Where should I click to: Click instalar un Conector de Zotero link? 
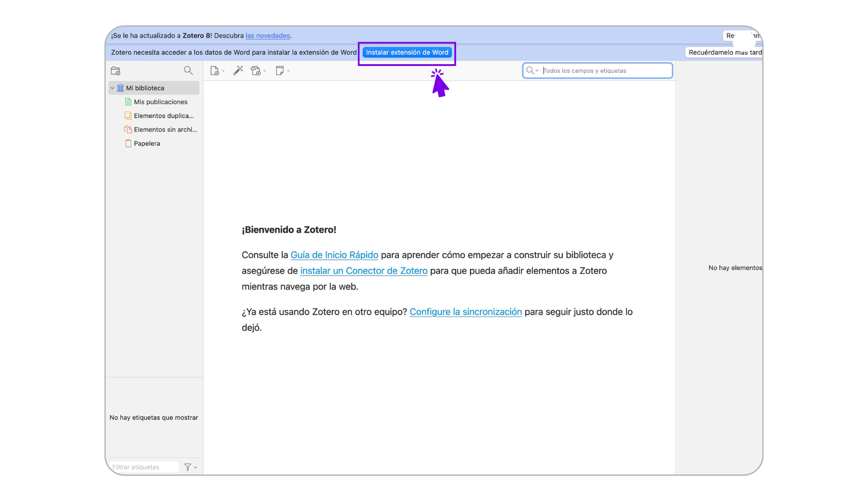pyautogui.click(x=363, y=271)
